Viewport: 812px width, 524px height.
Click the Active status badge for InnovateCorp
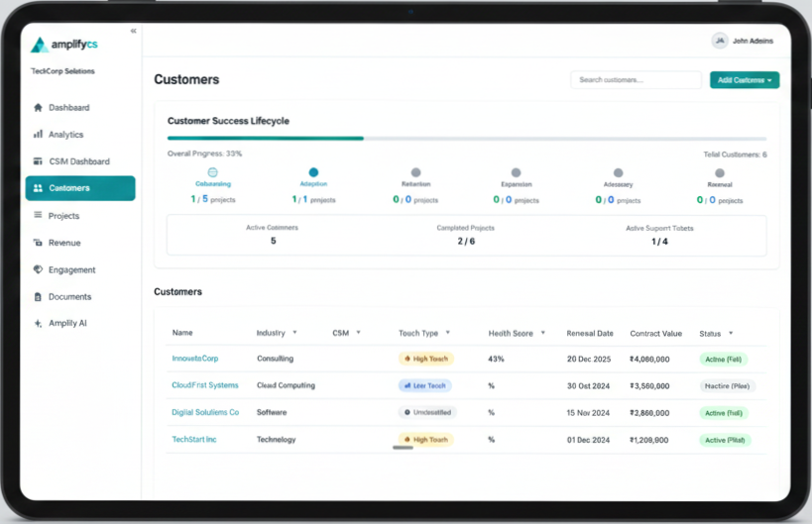coord(724,359)
